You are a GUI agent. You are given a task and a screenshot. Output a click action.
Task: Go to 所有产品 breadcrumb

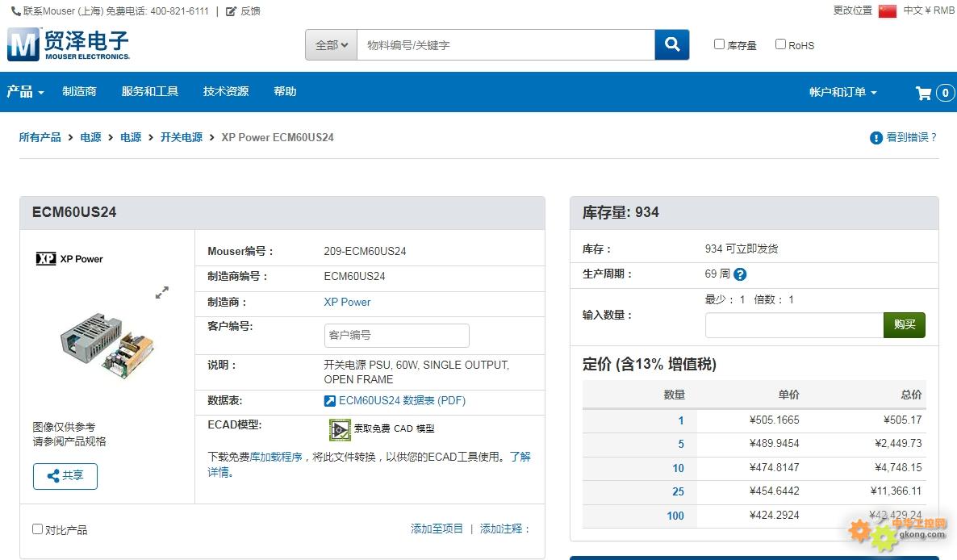[x=40, y=137]
